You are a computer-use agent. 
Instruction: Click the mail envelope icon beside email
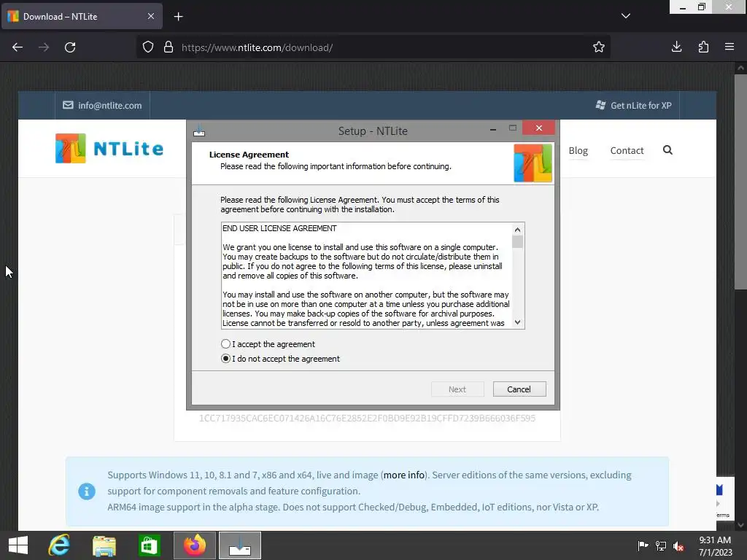[x=68, y=105]
